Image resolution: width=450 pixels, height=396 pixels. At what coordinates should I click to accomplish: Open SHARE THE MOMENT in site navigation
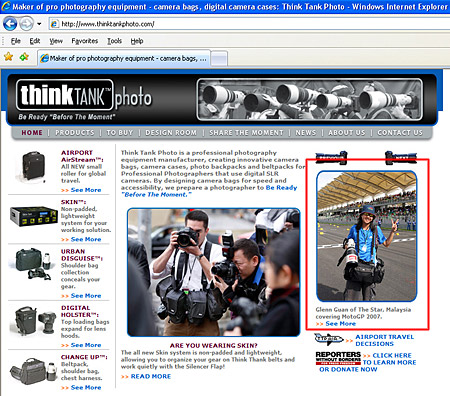246,133
